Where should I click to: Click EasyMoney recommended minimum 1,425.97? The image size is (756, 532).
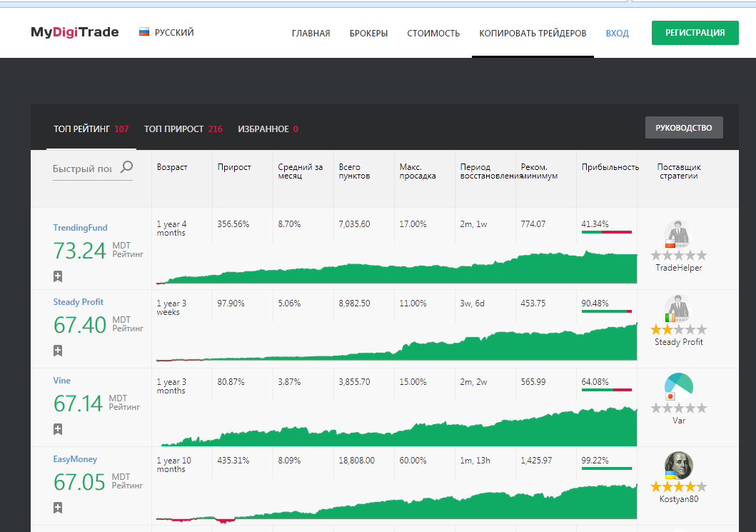536,460
